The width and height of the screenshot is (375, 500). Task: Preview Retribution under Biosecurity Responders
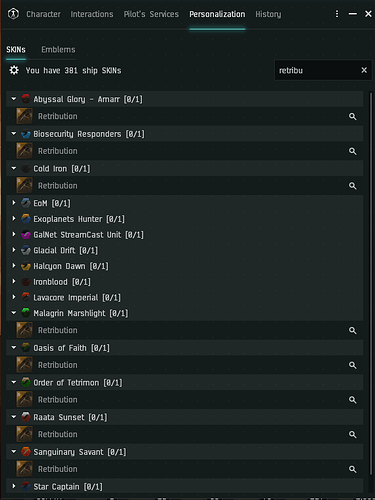click(352, 151)
